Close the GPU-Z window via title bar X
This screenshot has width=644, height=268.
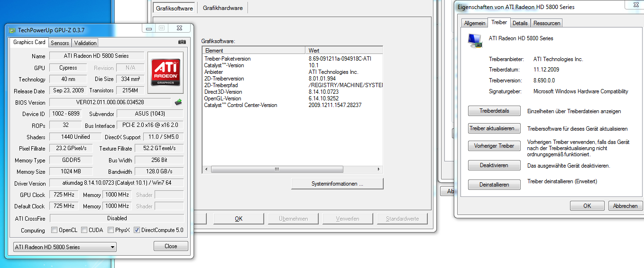[x=179, y=28]
